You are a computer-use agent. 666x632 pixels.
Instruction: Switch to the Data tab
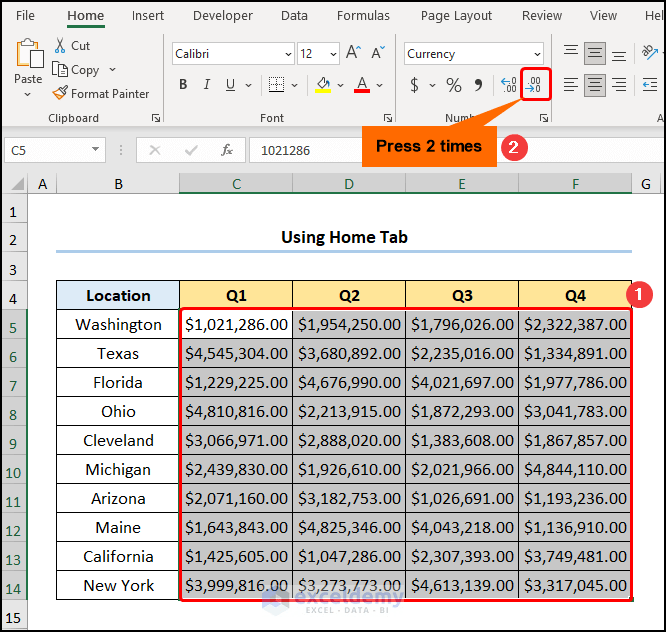(x=294, y=16)
